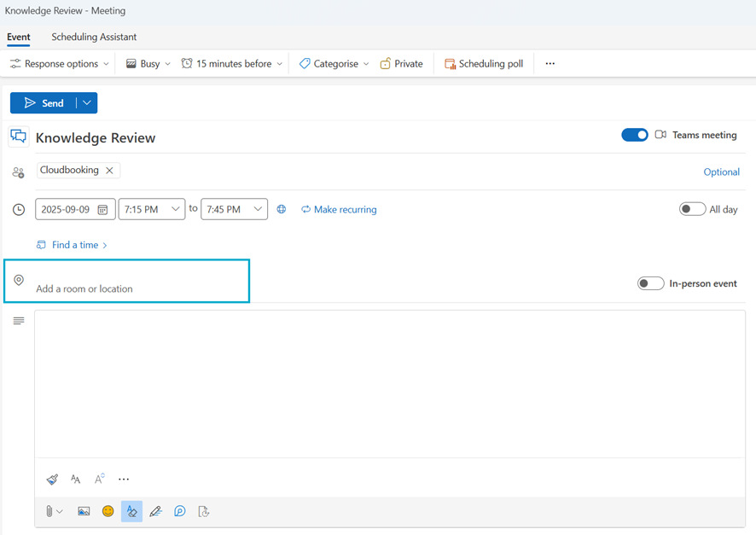Screen dimensions: 756x535
Task: Click the Loop component icon
Action: point(179,511)
